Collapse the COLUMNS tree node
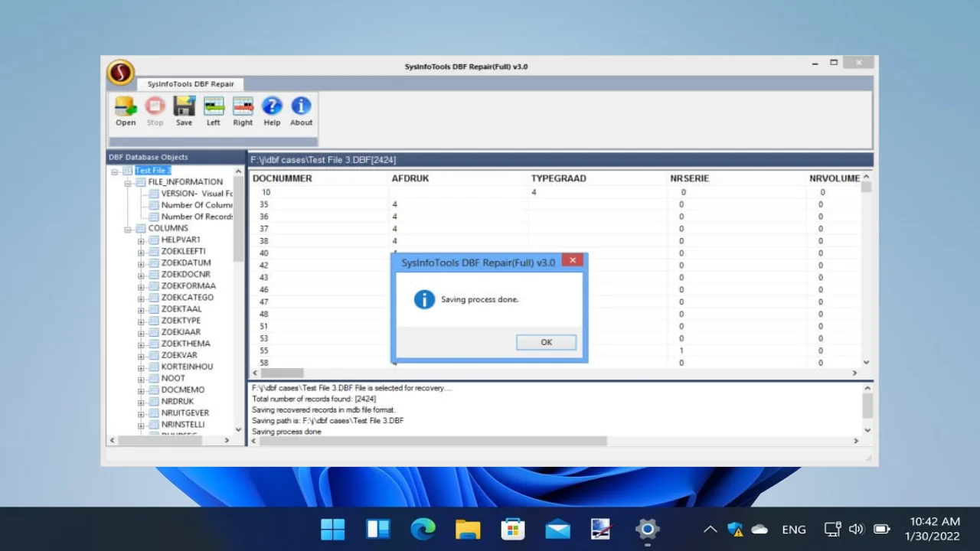Image resolution: width=980 pixels, height=551 pixels. click(128, 229)
